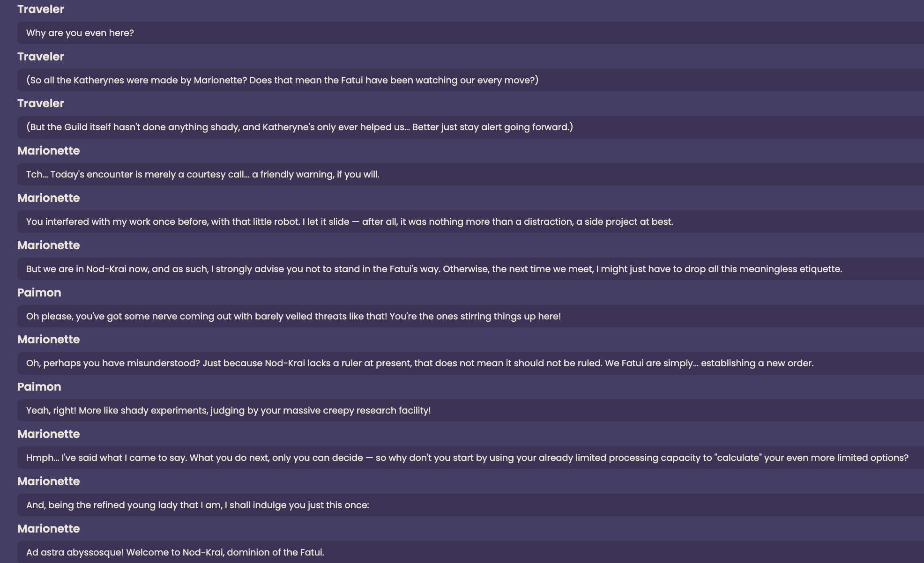Click the Traveler name above the Guild line
Image resolution: width=924 pixels, height=563 pixels.
click(41, 104)
